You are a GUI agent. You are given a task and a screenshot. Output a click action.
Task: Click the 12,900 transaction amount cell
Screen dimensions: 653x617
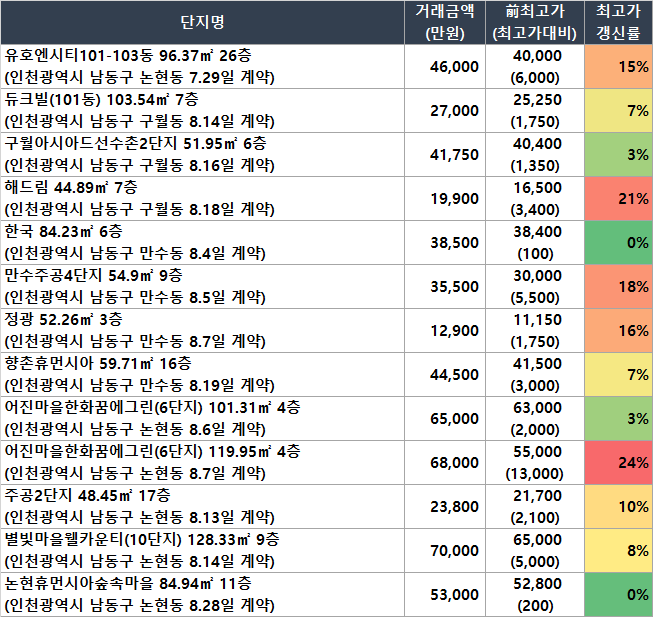click(x=445, y=331)
